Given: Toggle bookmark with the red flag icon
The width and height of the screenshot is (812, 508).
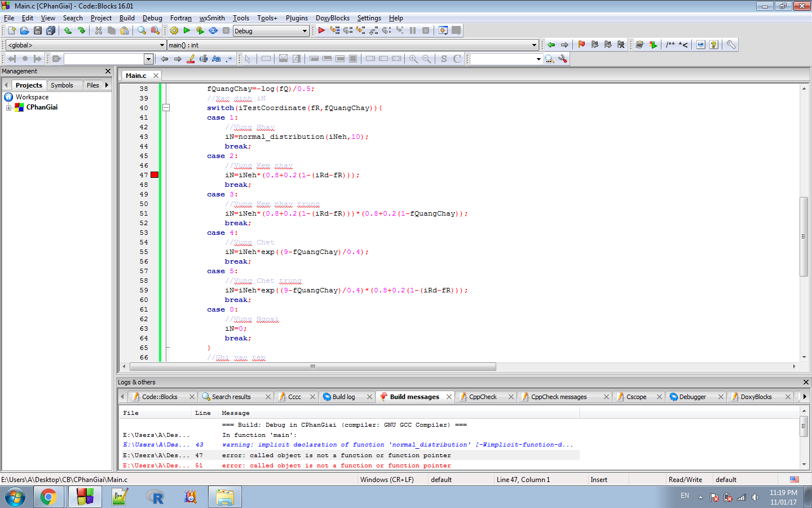Looking at the screenshot, I should click(581, 45).
